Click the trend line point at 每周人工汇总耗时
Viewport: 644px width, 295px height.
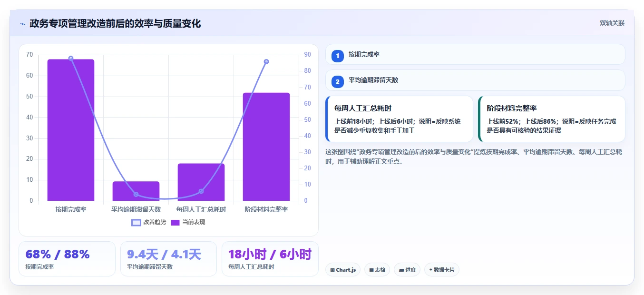tap(201, 191)
